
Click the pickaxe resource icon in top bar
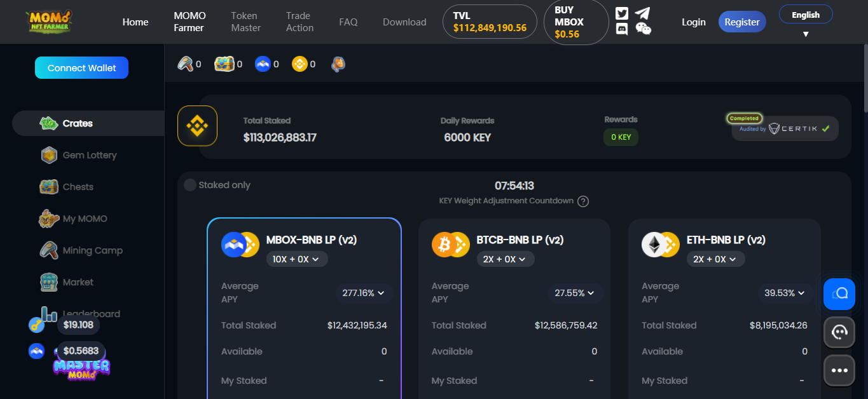(185, 64)
